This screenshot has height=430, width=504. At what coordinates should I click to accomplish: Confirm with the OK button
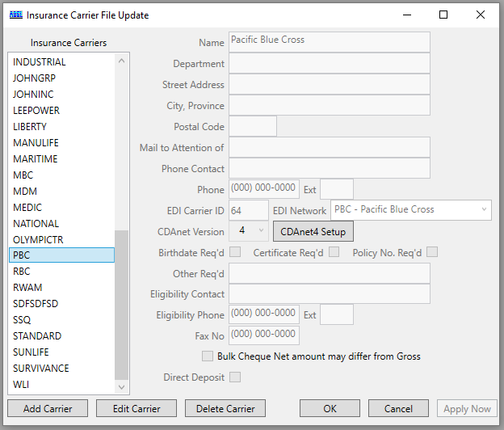point(330,408)
